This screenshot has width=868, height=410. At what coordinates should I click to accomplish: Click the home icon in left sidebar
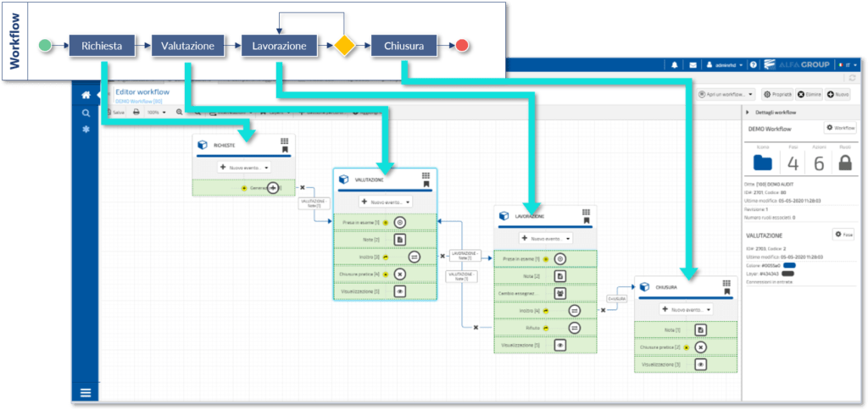point(86,95)
